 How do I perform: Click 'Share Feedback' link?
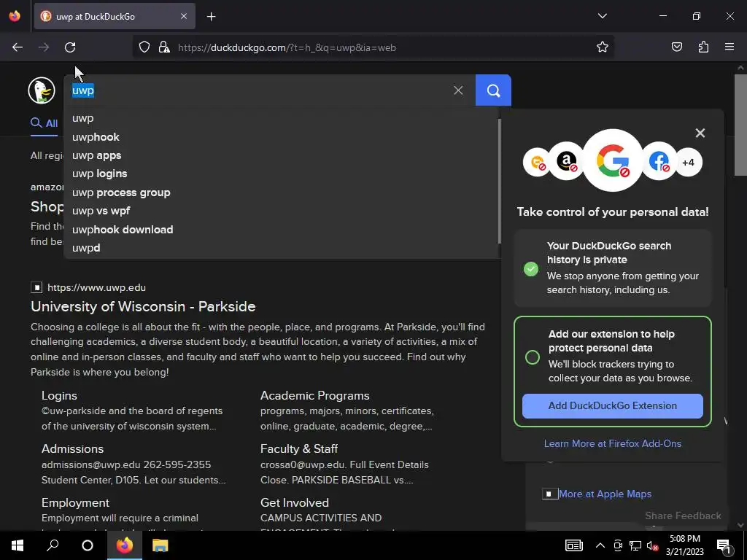[x=683, y=516]
